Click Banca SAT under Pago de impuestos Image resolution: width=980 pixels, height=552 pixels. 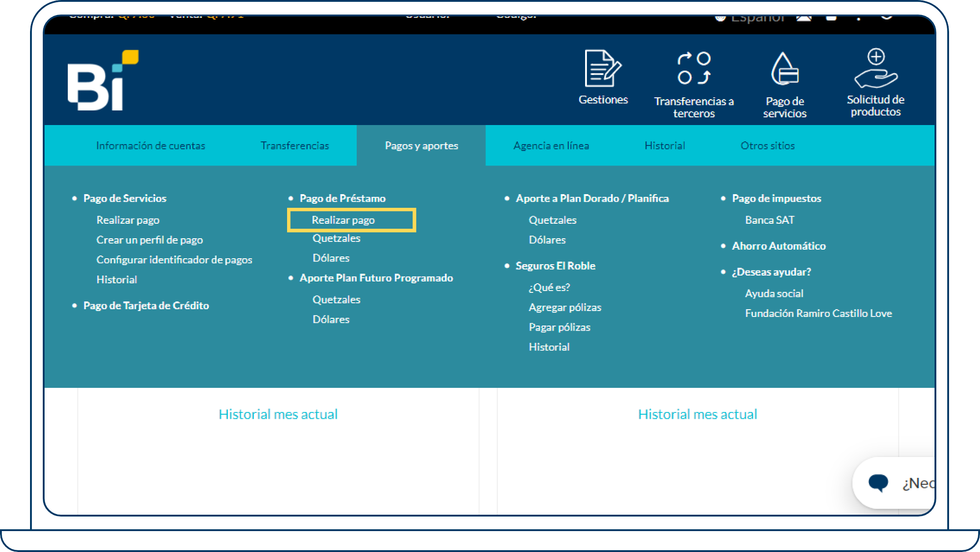[769, 221]
